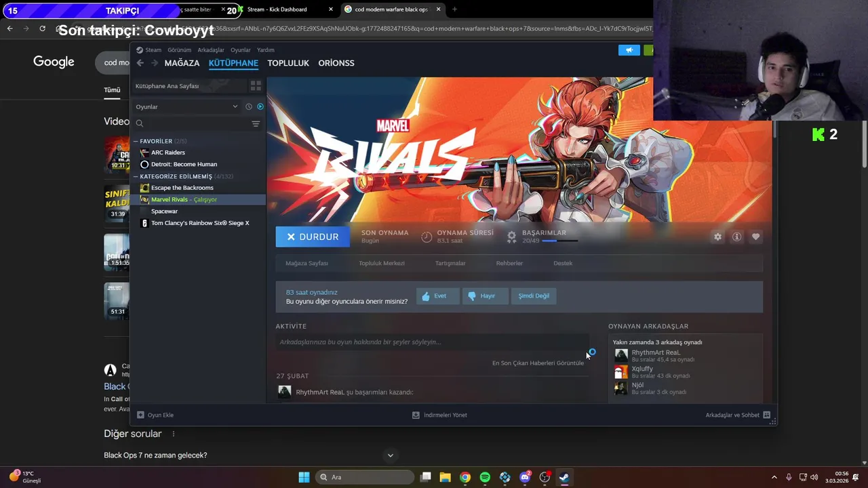This screenshot has width=868, height=488.
Task: Open Spotify from taskbar
Action: 485,477
